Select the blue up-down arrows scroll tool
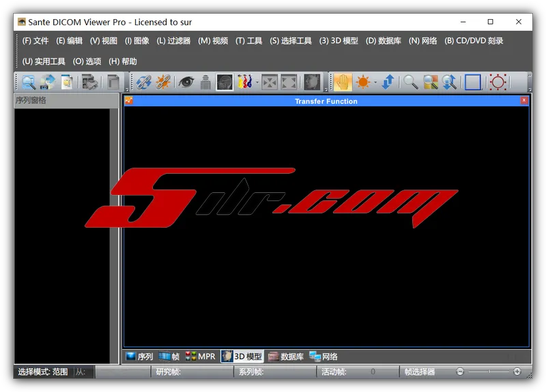Screen dimensions: 546x392 coord(388,82)
